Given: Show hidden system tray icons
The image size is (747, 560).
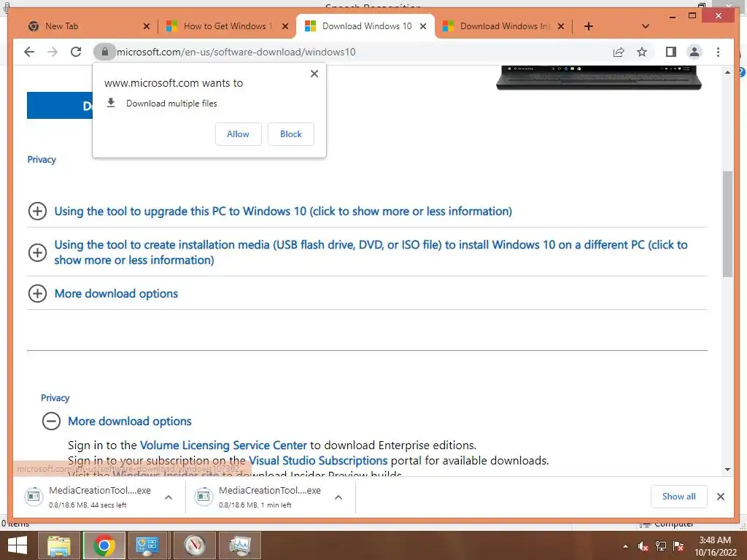Looking at the screenshot, I should tap(625, 547).
